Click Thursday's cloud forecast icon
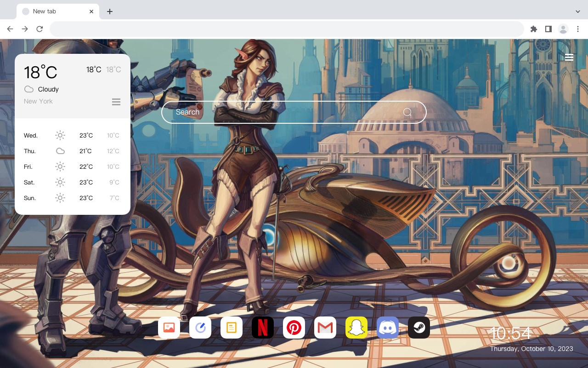Viewport: 588px width, 368px height. point(60,151)
